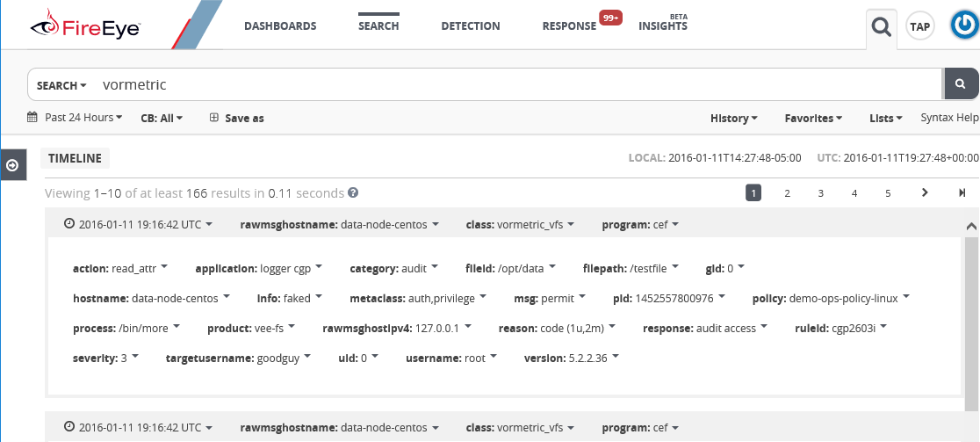Screen dimensions: 980x442
Task: Open first event class vormetric_vfs menu
Action: (x=521, y=224)
